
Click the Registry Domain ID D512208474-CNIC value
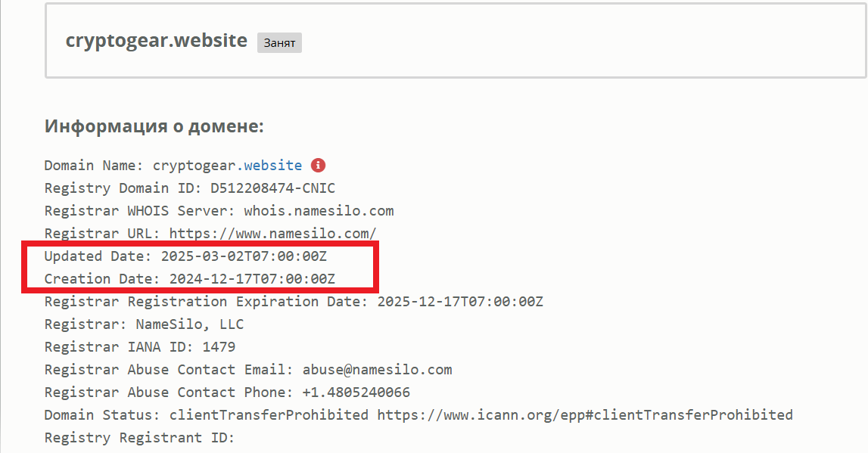pyautogui.click(x=273, y=188)
